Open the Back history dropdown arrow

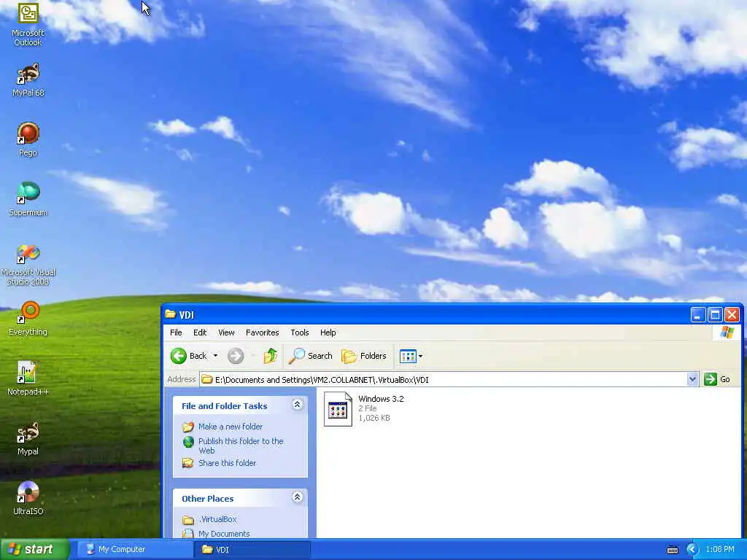pos(215,356)
